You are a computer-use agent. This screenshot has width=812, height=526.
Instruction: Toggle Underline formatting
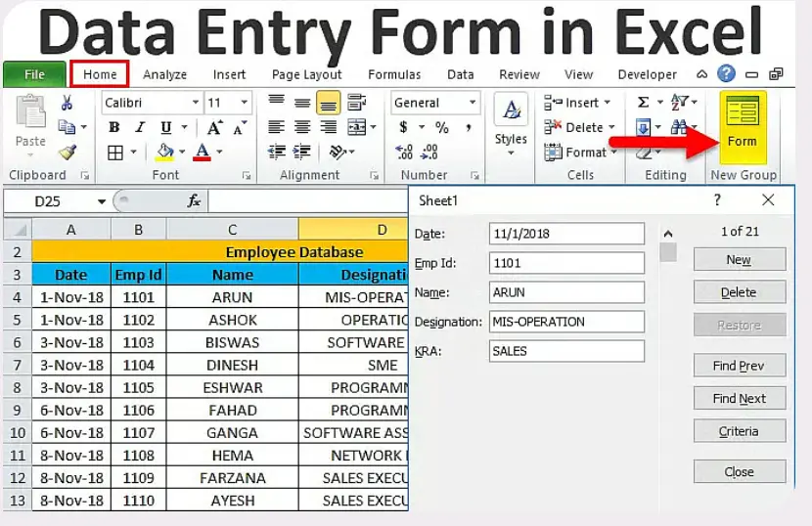(165, 127)
